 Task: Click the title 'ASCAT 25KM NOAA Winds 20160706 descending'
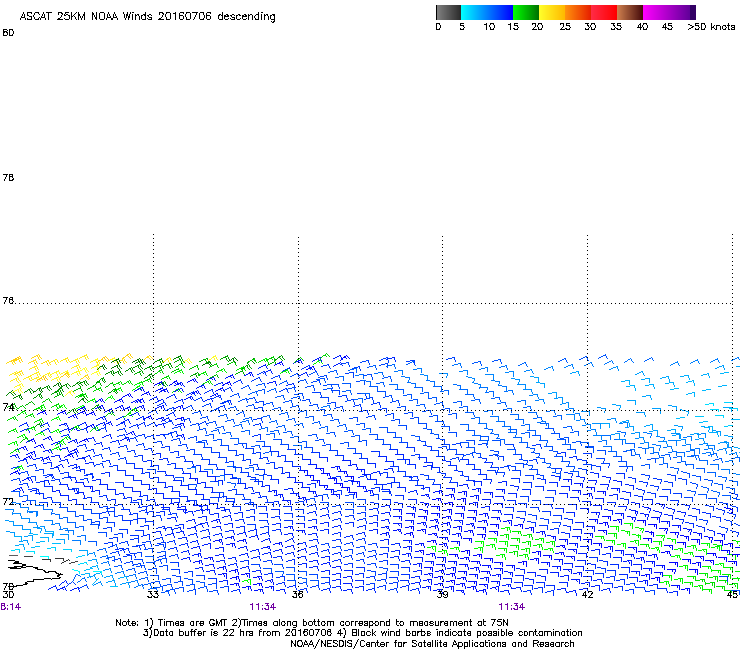click(x=147, y=17)
